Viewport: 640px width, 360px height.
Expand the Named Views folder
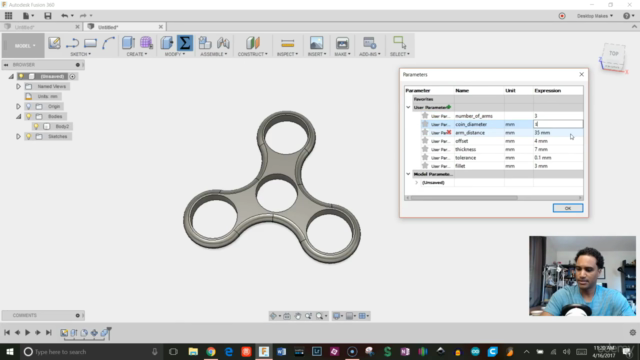point(18,87)
